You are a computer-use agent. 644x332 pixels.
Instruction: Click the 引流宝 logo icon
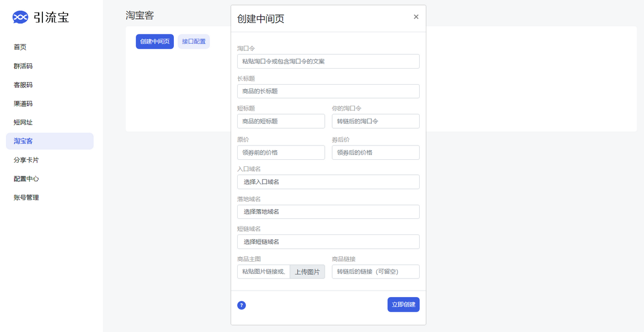click(20, 18)
